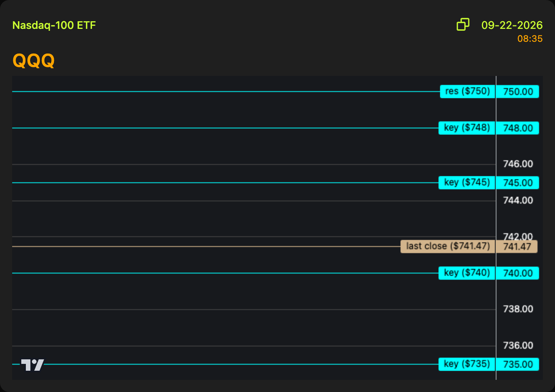The image size is (555, 392).
Task: Click the key ($745) level label
Action: [x=467, y=183]
